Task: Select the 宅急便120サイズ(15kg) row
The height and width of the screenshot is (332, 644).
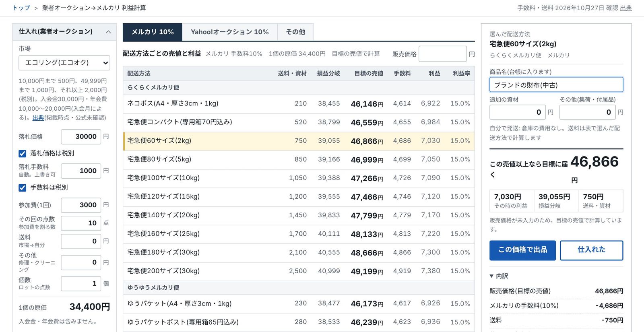Action: pyautogui.click(x=299, y=197)
